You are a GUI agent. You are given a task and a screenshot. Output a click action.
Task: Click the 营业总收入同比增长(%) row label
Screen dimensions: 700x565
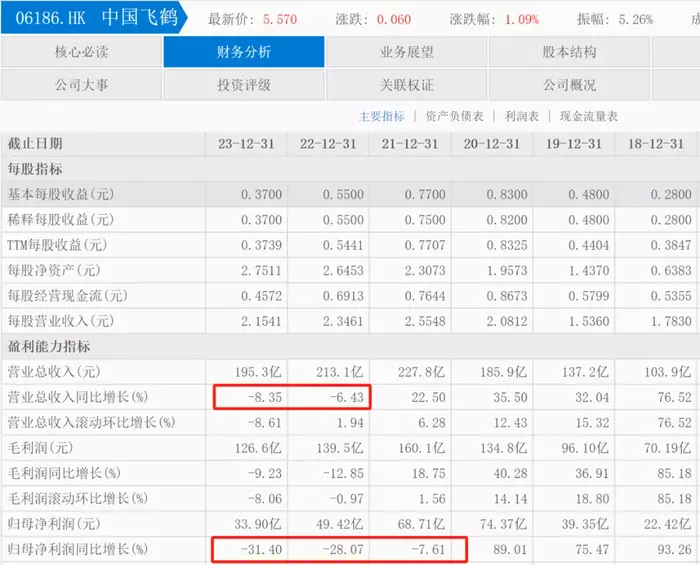78,397
